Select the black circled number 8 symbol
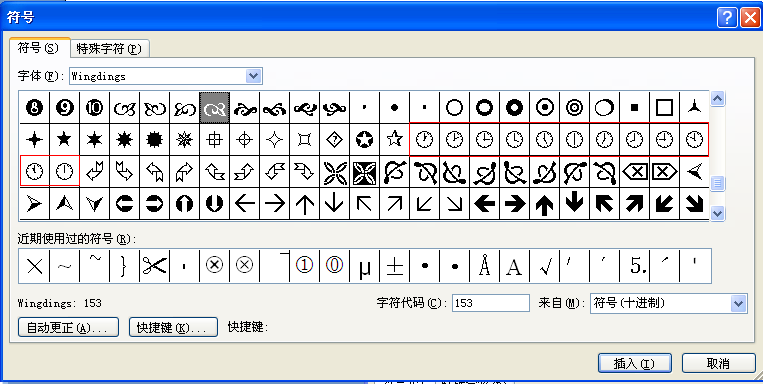This screenshot has height=384, width=763. tap(35, 108)
